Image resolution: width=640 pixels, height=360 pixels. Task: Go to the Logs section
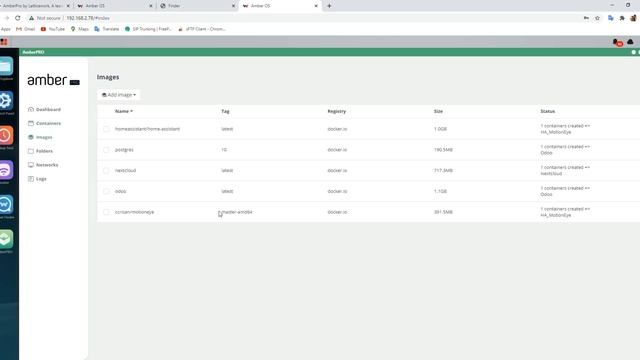[x=41, y=179]
